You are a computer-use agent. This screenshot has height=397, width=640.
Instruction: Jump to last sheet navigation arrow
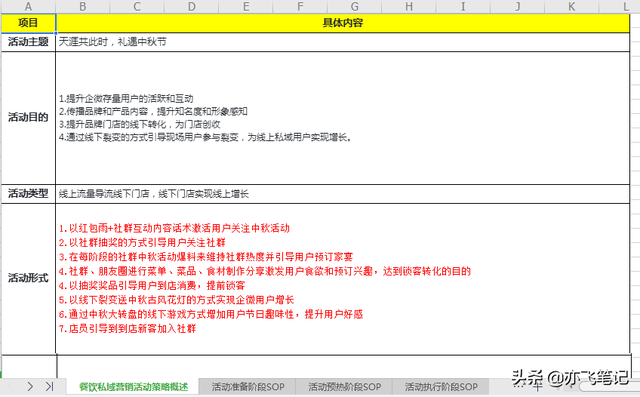point(49,386)
